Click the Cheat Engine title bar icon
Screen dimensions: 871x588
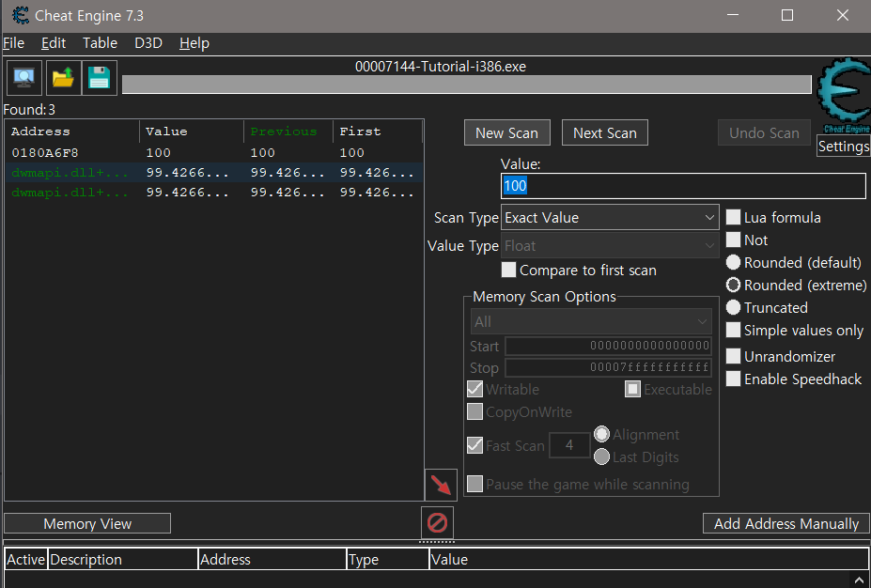tap(20, 15)
